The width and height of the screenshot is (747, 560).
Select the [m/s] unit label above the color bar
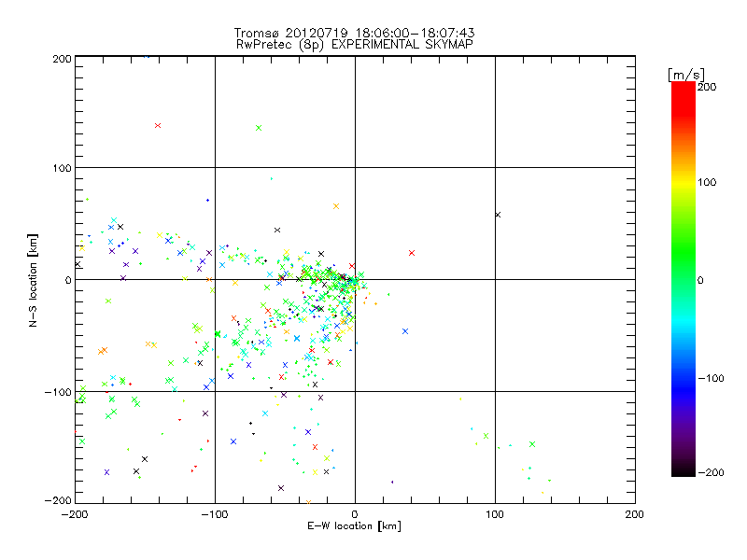coord(684,74)
